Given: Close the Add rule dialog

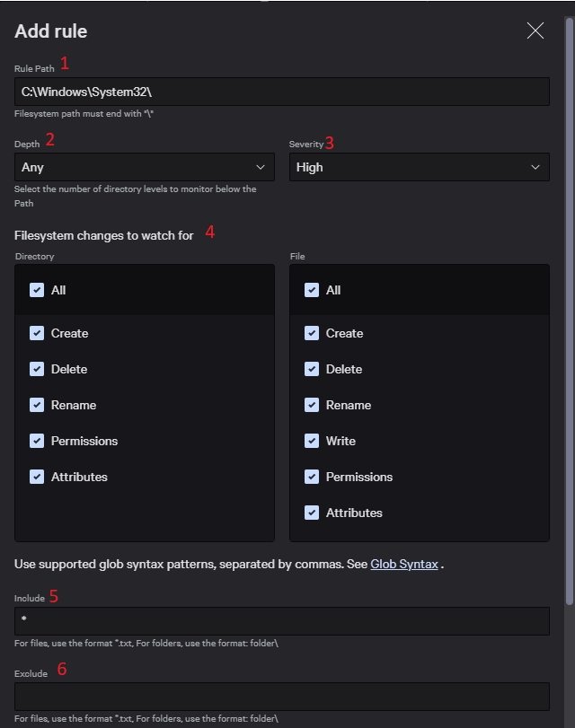Looking at the screenshot, I should (535, 31).
